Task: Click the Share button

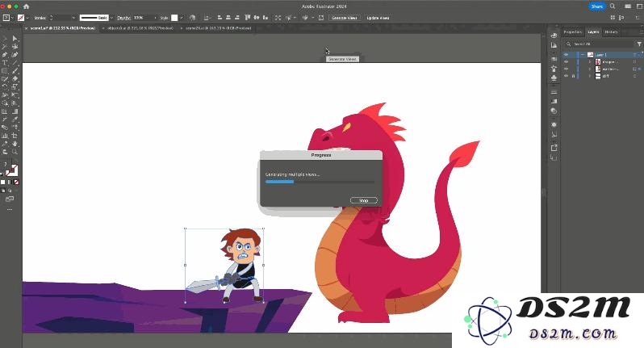Action: point(596,6)
